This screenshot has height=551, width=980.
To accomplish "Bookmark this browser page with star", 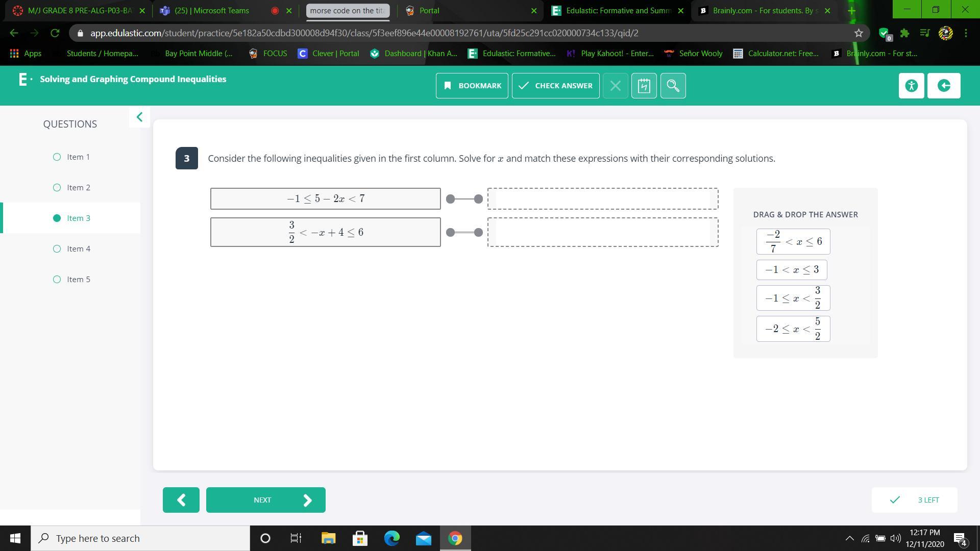I will pyautogui.click(x=859, y=33).
